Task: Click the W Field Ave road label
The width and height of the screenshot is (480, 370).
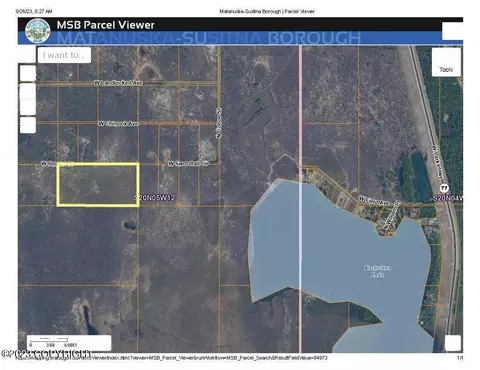Action: (x=374, y=200)
